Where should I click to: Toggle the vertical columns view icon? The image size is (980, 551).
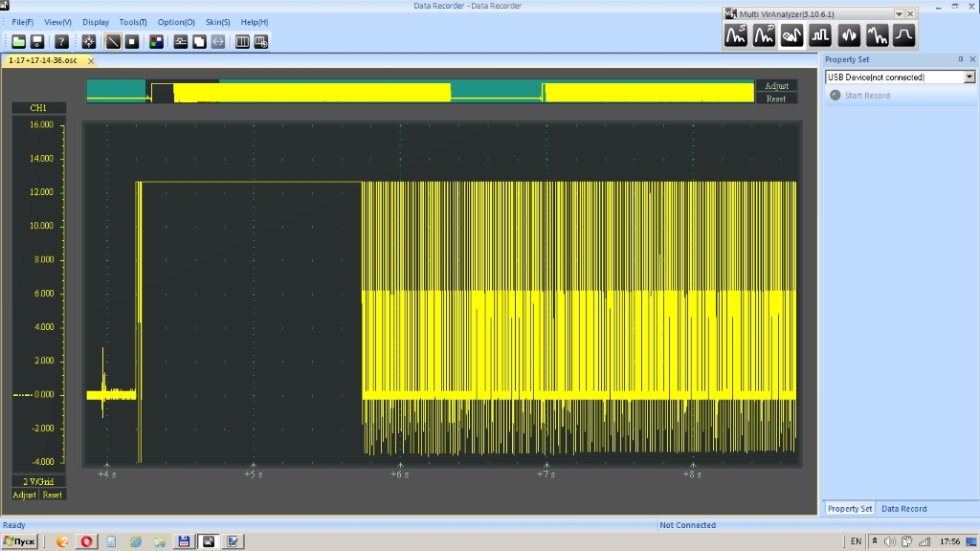[242, 41]
